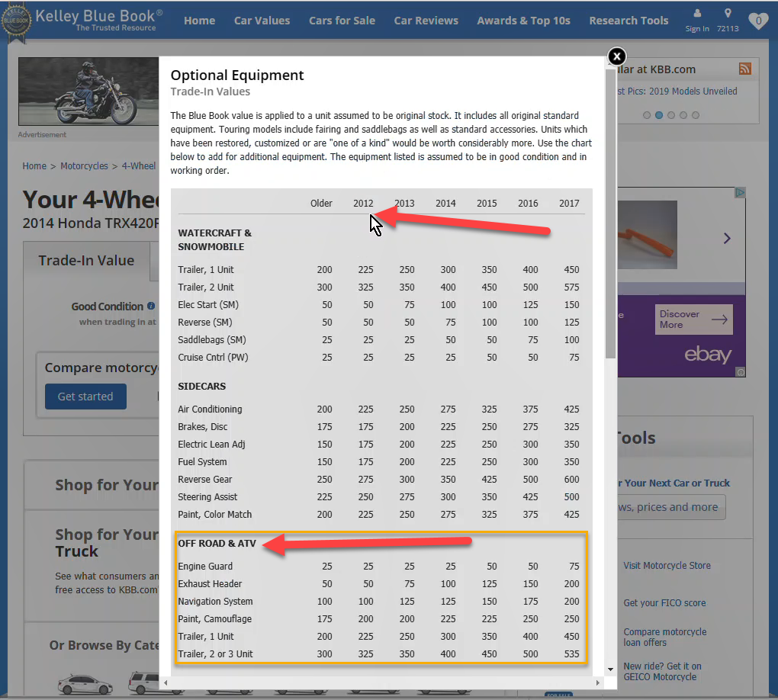This screenshot has width=778, height=700.
Task: Click the Engine Guard row label
Action: (205, 567)
